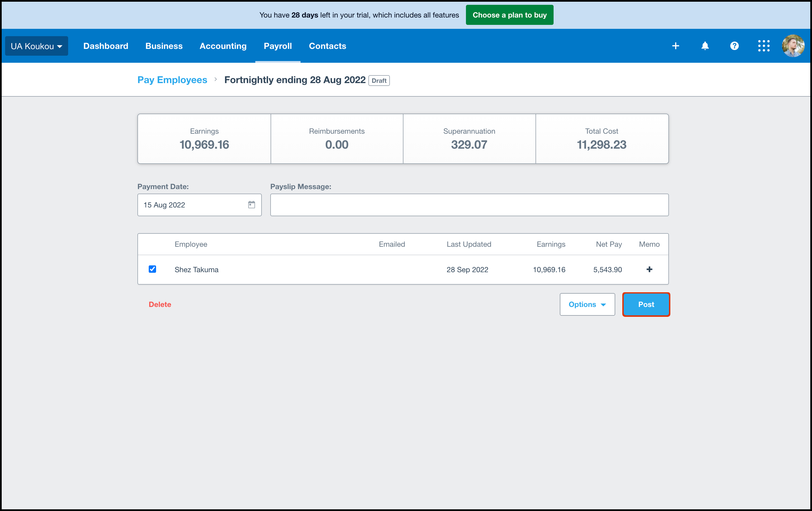Viewport: 812px width, 511px height.
Task: Click the profile avatar picture
Action: click(x=793, y=46)
